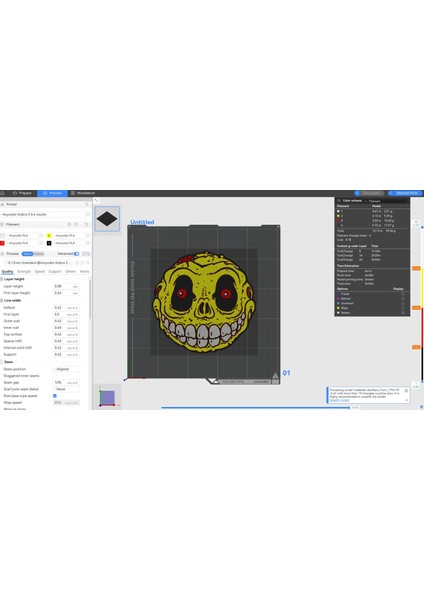The width and height of the screenshot is (424, 600).
Task: Open the Color scheme Filament dropdown
Action: 386,201
